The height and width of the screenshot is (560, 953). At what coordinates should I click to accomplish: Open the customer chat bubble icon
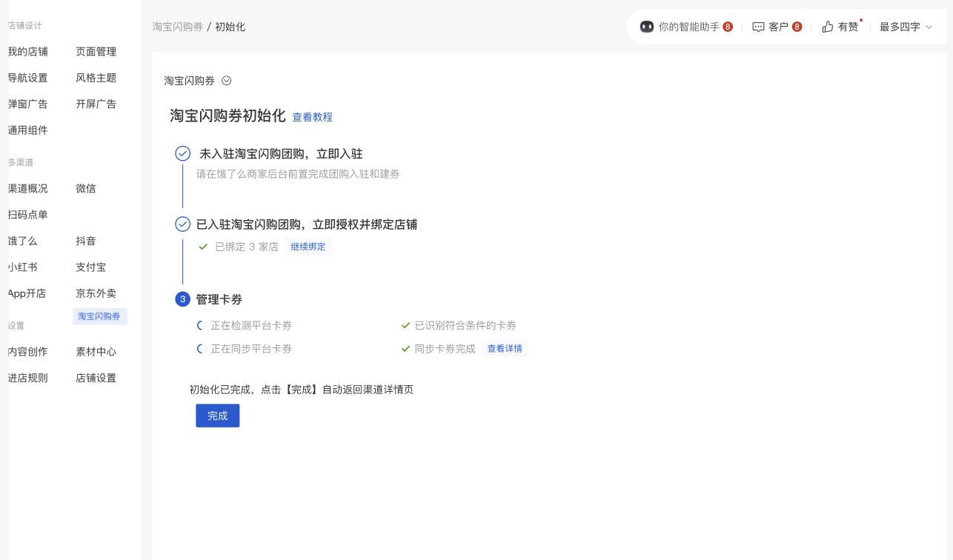click(758, 27)
